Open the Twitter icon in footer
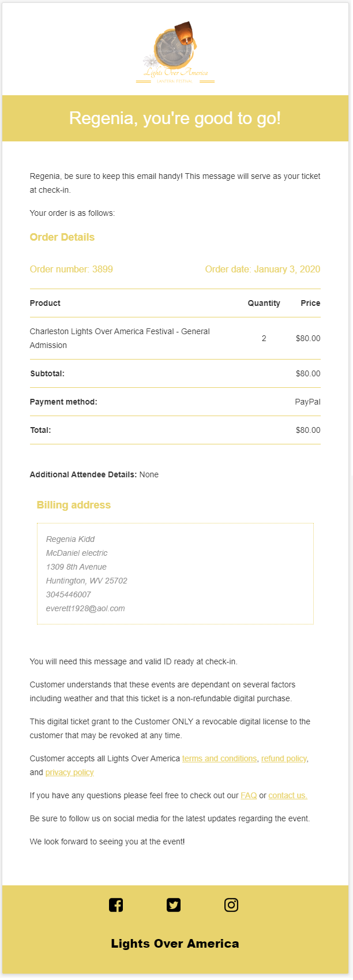 (174, 905)
